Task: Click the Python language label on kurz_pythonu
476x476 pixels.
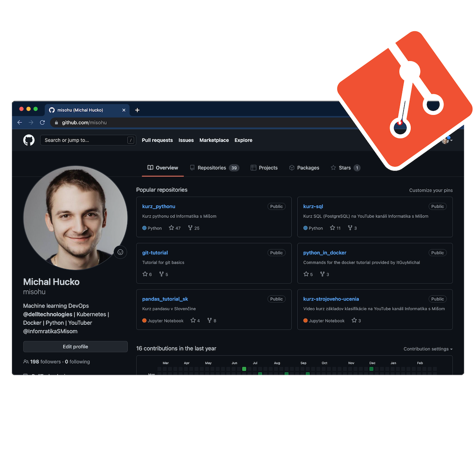Action: coord(152,228)
